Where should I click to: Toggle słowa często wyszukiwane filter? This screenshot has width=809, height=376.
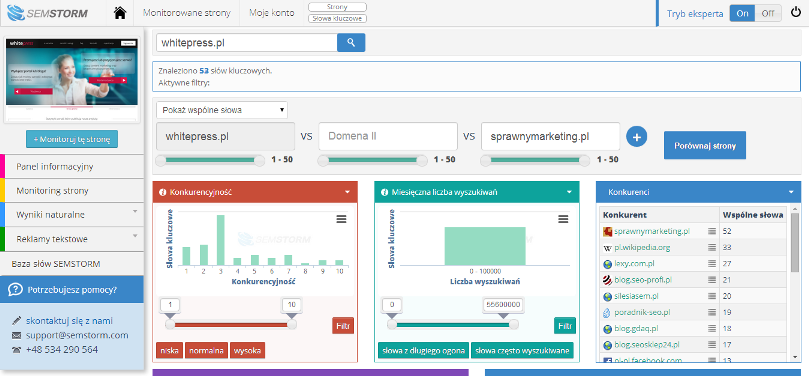[522, 351]
